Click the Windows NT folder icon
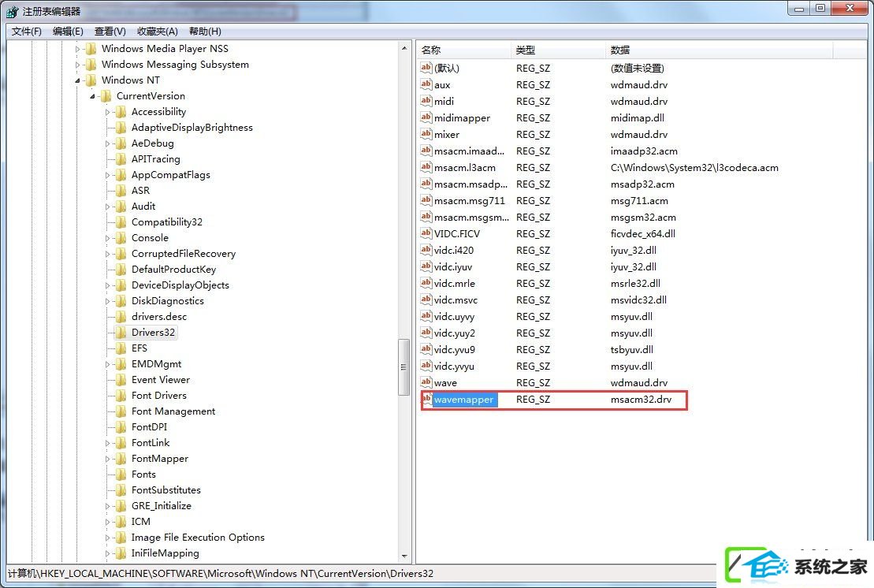Screen dimensions: 874x588 coord(91,80)
